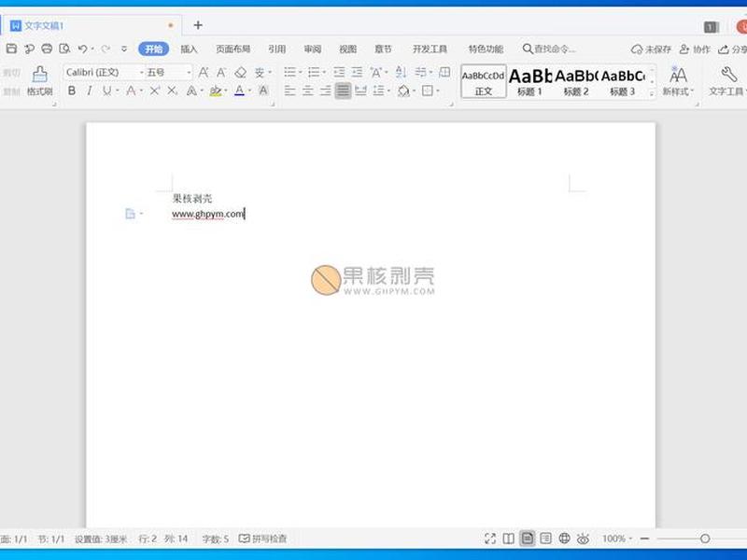Click the font color A with blue bar
This screenshot has width=747, height=560.
point(240,91)
